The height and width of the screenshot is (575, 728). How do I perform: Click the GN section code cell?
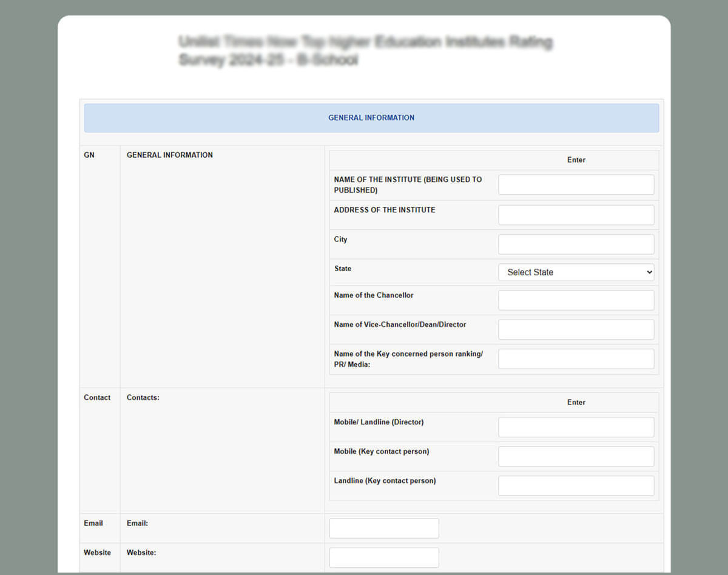coord(89,155)
